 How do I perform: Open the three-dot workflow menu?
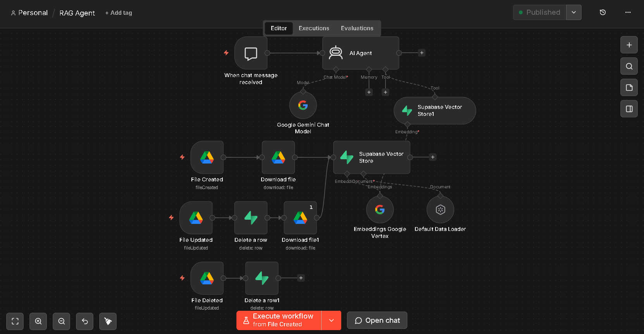point(628,12)
